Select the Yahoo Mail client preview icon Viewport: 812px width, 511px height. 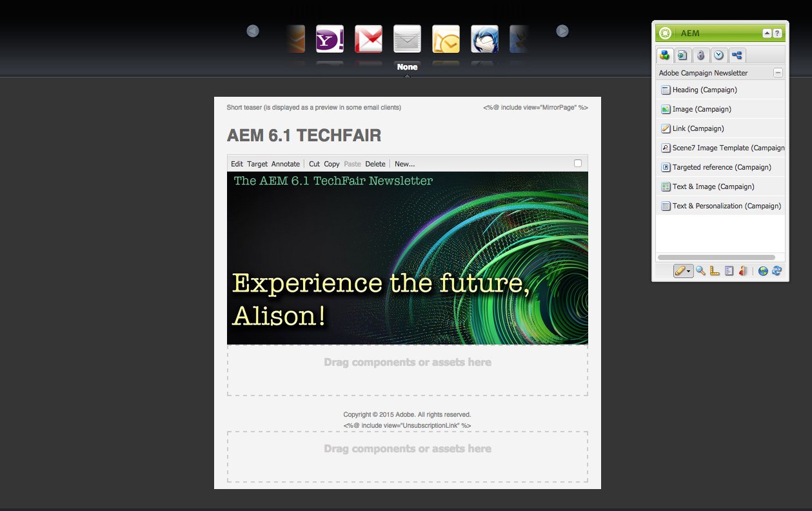pos(330,39)
